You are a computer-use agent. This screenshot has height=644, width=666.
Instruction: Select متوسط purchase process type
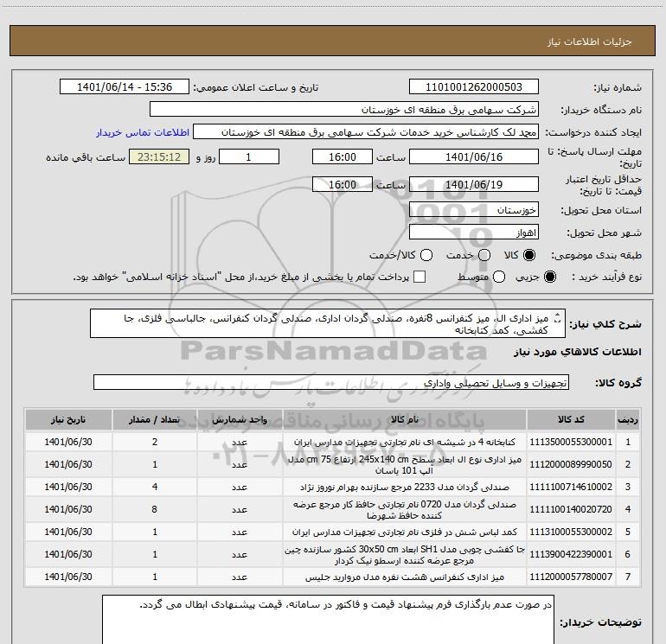483,277
